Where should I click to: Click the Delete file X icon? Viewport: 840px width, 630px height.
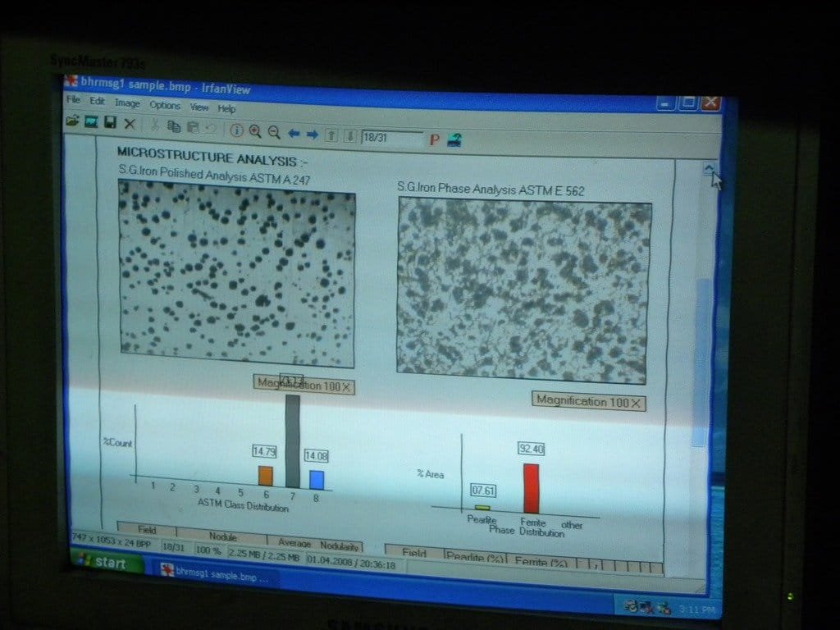[130, 124]
